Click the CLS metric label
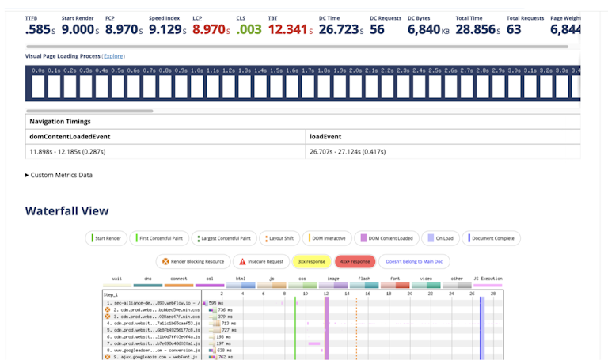 pyautogui.click(x=241, y=17)
